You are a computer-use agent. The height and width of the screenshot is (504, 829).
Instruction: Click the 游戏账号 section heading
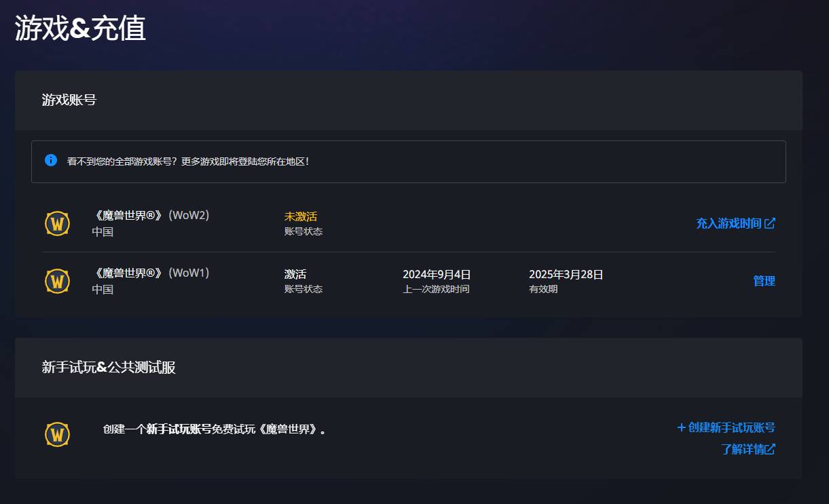pyautogui.click(x=69, y=100)
